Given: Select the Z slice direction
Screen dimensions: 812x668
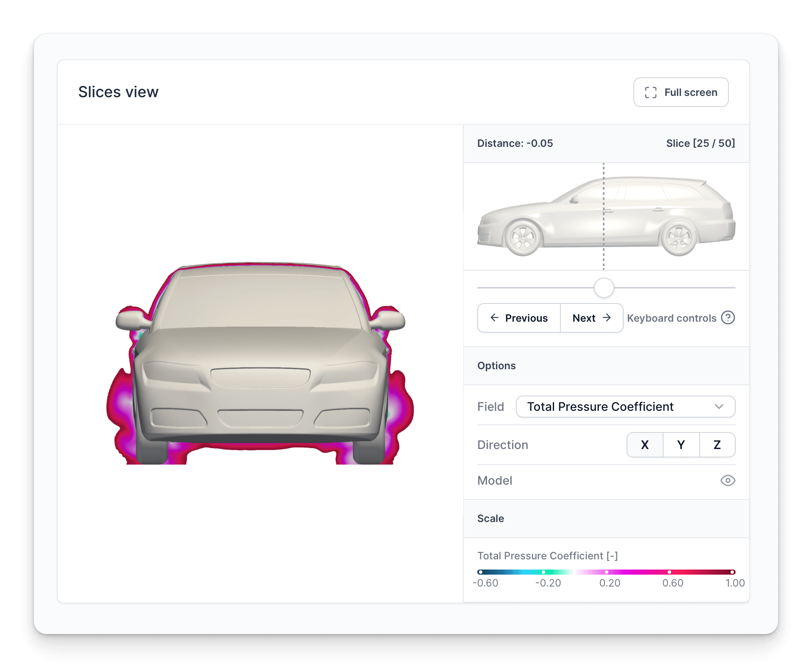Looking at the screenshot, I should [717, 445].
